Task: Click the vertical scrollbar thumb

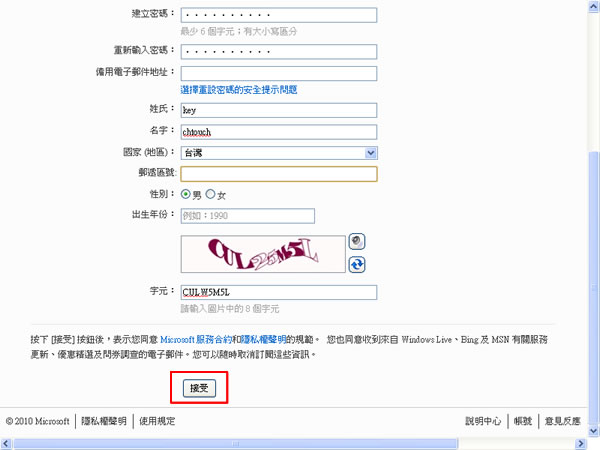Action: (593, 288)
